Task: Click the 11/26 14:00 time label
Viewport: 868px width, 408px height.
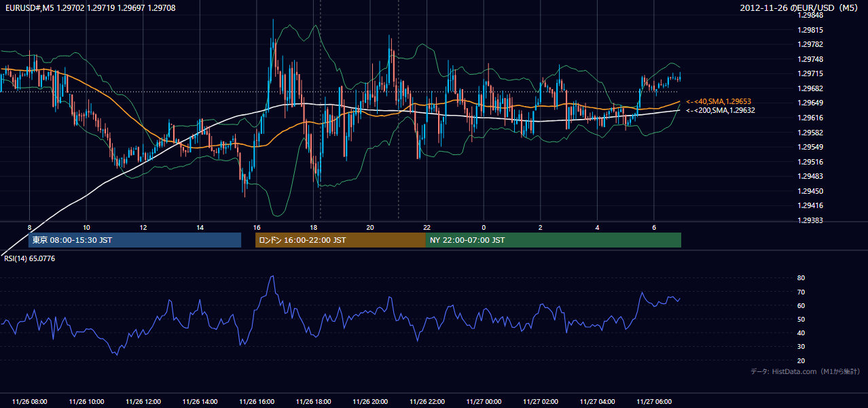Action: (200, 401)
